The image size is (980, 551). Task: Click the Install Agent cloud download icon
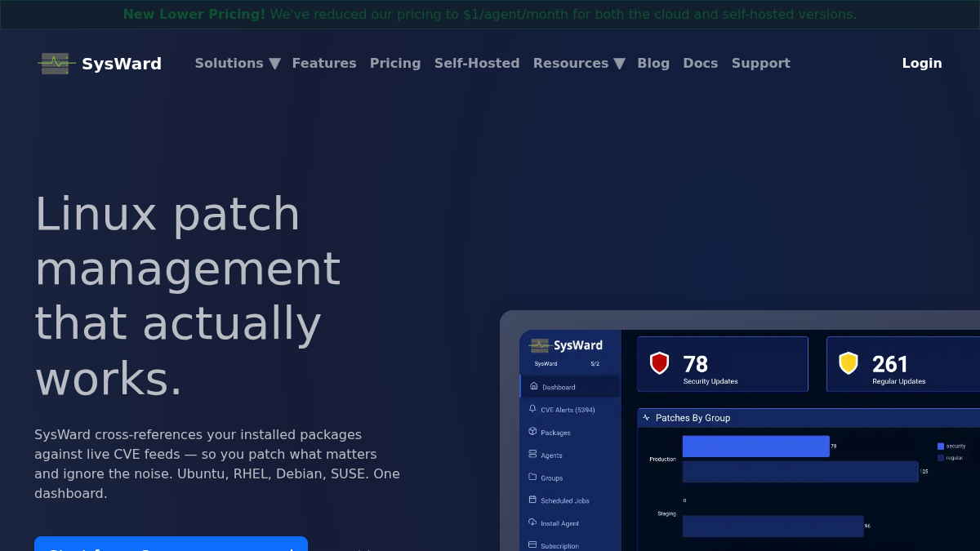tap(532, 522)
